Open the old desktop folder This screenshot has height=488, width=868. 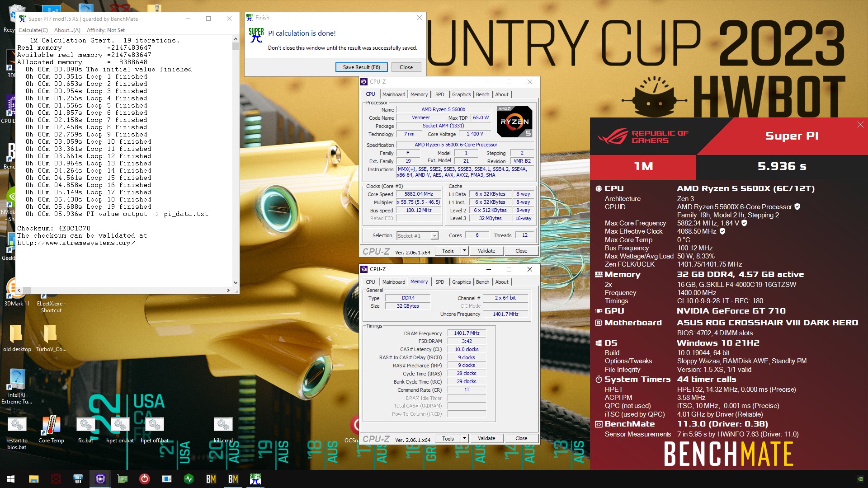[x=17, y=338]
